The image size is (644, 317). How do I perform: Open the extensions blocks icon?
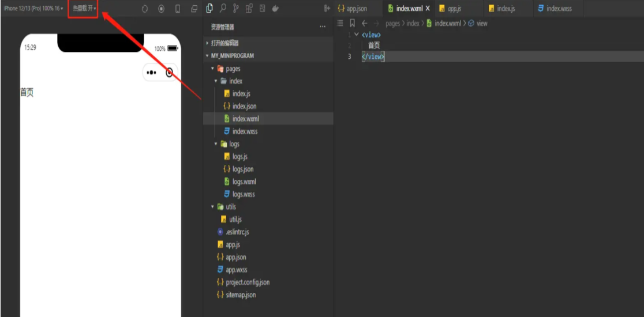[x=249, y=8]
